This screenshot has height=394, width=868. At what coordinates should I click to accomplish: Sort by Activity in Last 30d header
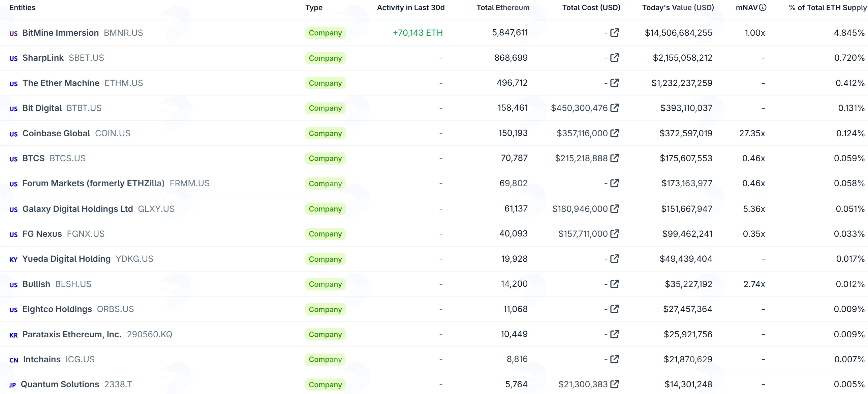(411, 7)
